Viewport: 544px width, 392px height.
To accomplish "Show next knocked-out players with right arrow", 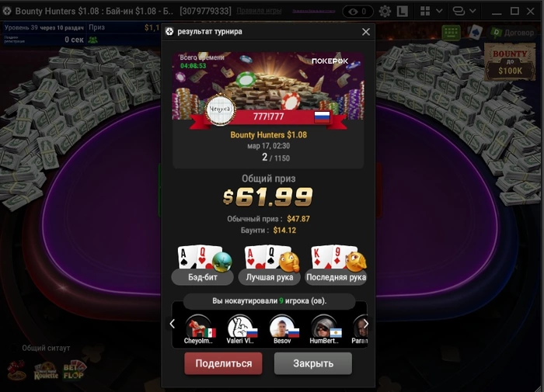I will tap(366, 324).
